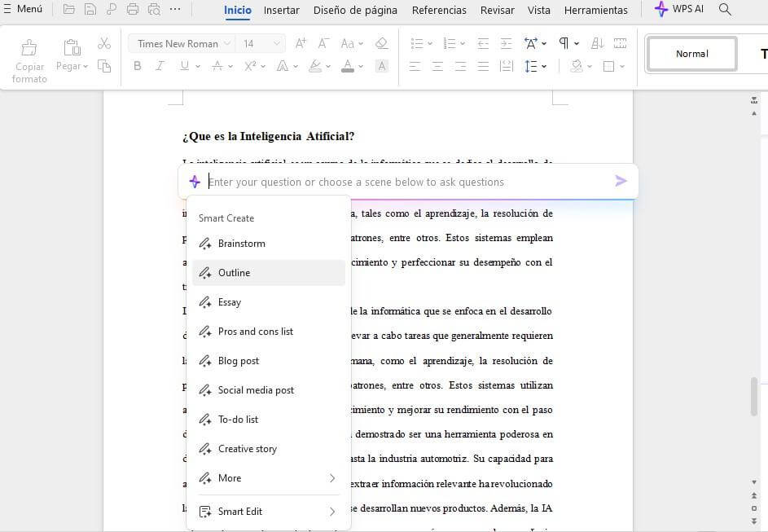Image resolution: width=768 pixels, height=532 pixels.
Task: Click the font color swatch icon
Action: tap(348, 66)
